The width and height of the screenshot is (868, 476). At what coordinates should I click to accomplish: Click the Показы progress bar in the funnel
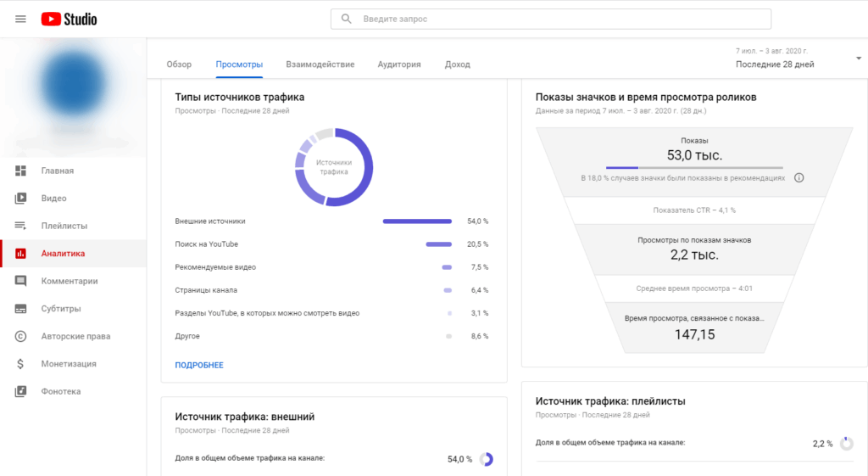[694, 167]
